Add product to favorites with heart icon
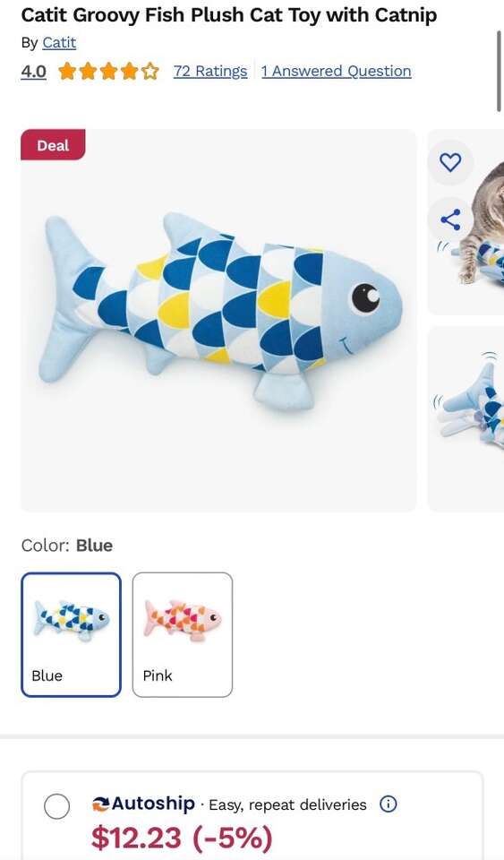This screenshot has height=860, width=504. point(450,162)
